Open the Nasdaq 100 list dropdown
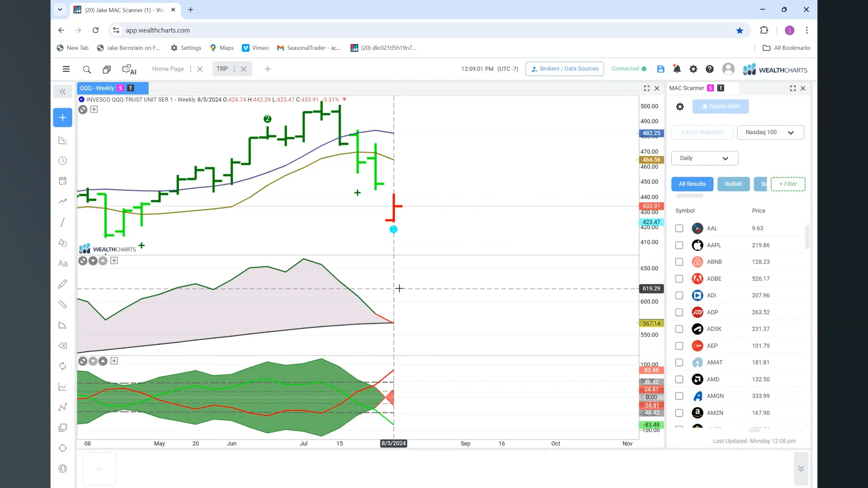868x488 pixels. (x=770, y=132)
